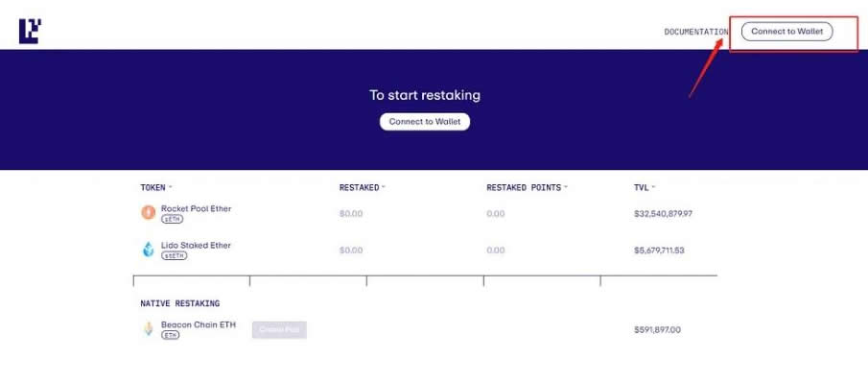This screenshot has width=868, height=382.
Task: Click Connect to Wallet in top header
Action: (786, 32)
